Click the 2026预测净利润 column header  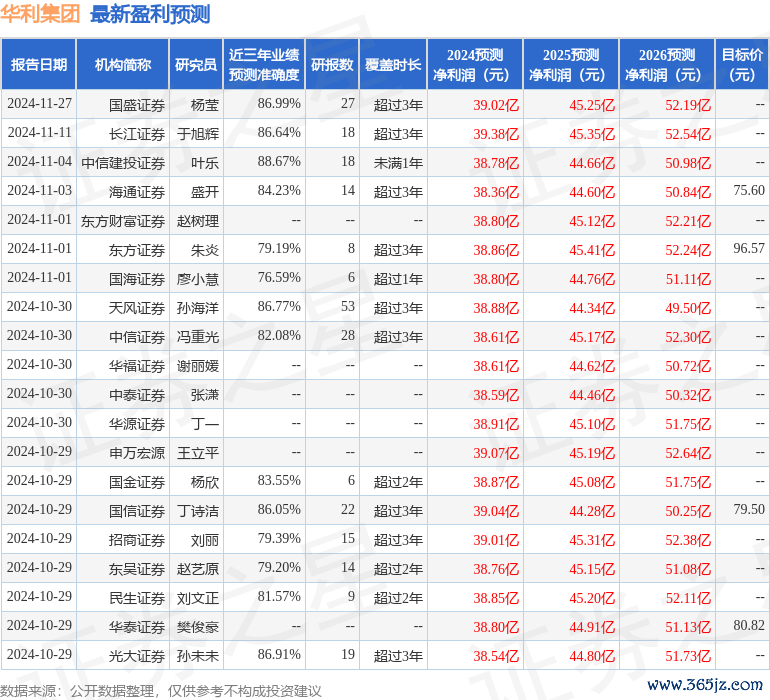point(667,64)
